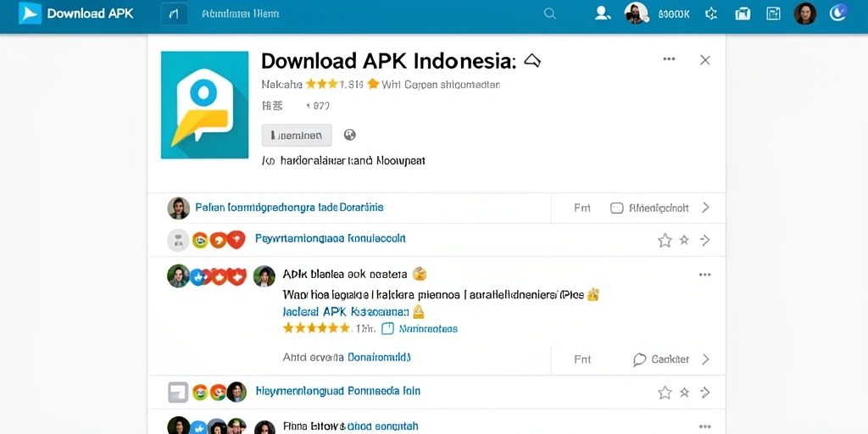
Task: Star the Heymennlonguad row with large star
Action: tap(665, 392)
